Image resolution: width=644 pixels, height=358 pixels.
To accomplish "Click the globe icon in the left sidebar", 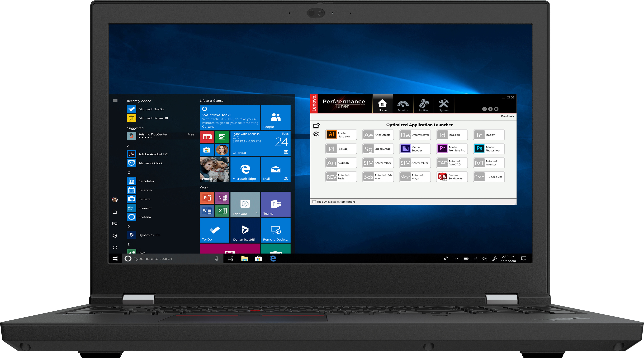I will click(x=316, y=134).
